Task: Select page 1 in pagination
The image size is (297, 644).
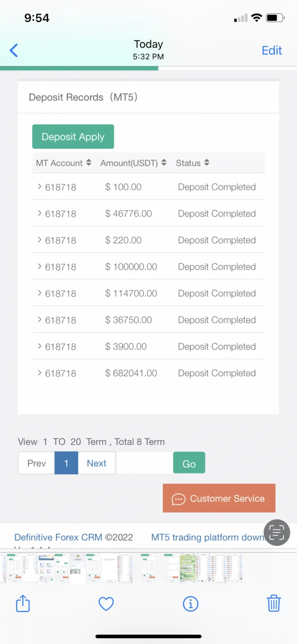Action: click(66, 464)
